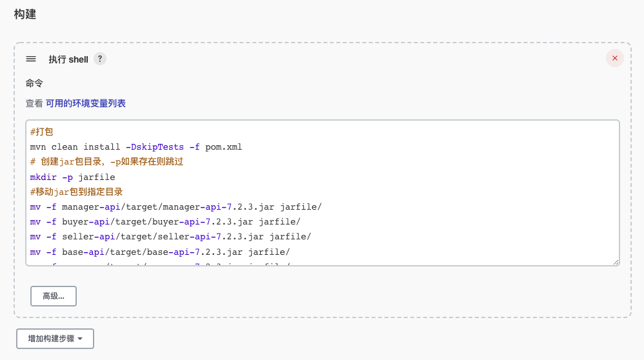Click the 构建 section heading

coord(25,14)
